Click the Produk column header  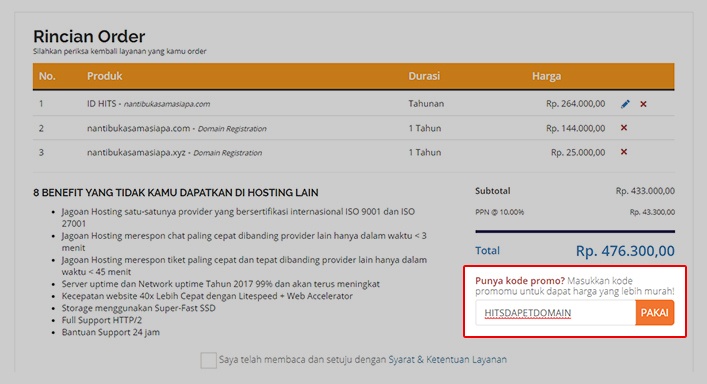click(x=105, y=76)
